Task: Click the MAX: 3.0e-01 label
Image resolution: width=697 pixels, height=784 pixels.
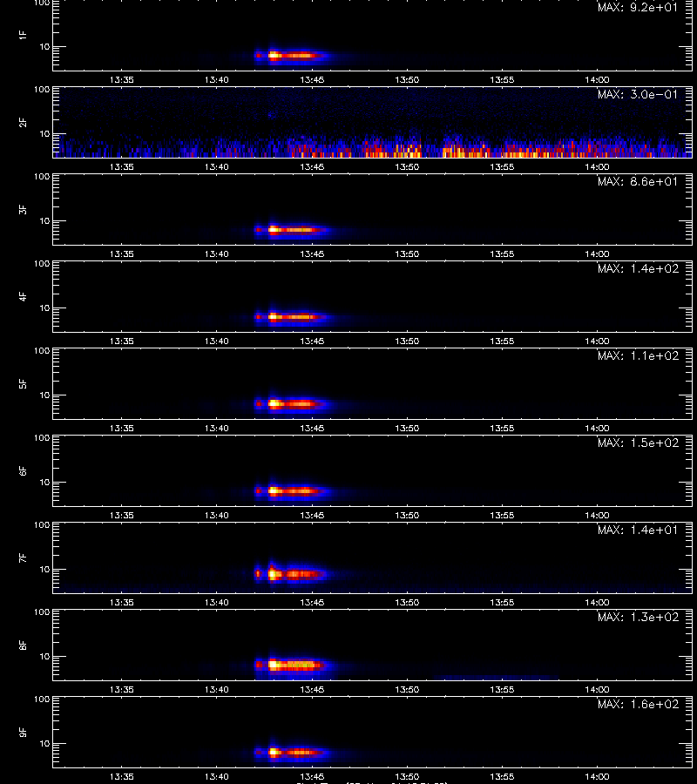Action: pyautogui.click(x=638, y=94)
